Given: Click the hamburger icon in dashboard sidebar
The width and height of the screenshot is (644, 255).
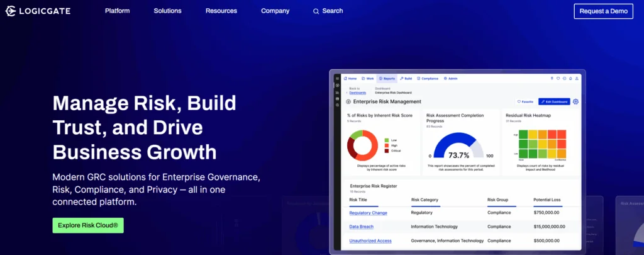Looking at the screenshot, I should (337, 79).
